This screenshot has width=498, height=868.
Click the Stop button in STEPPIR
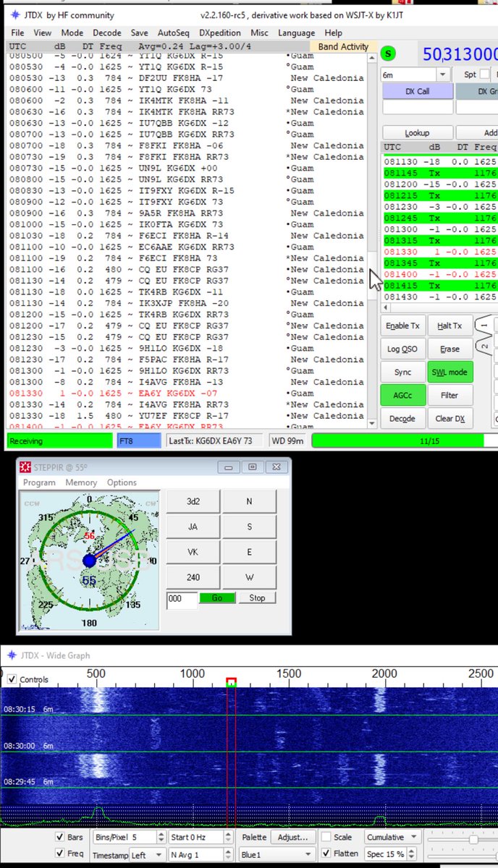pyautogui.click(x=257, y=598)
